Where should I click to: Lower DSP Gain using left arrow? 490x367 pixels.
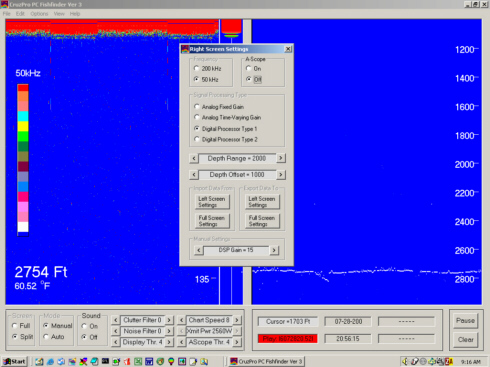[x=199, y=250]
